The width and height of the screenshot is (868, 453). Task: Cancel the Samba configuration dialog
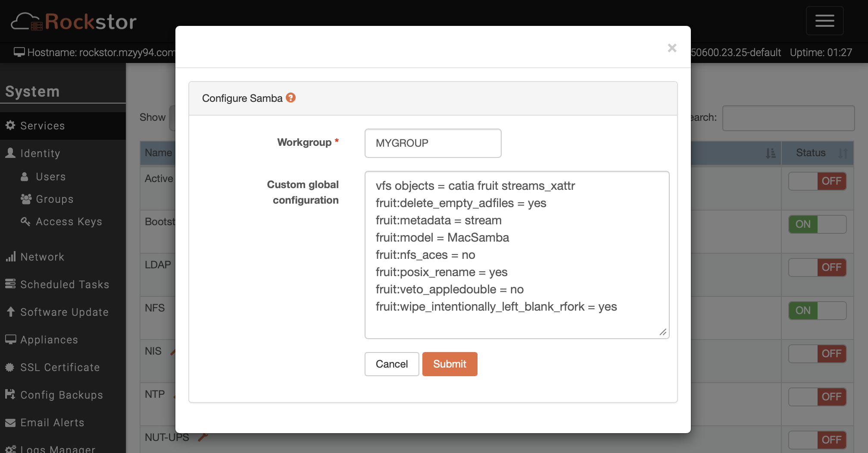pyautogui.click(x=391, y=364)
